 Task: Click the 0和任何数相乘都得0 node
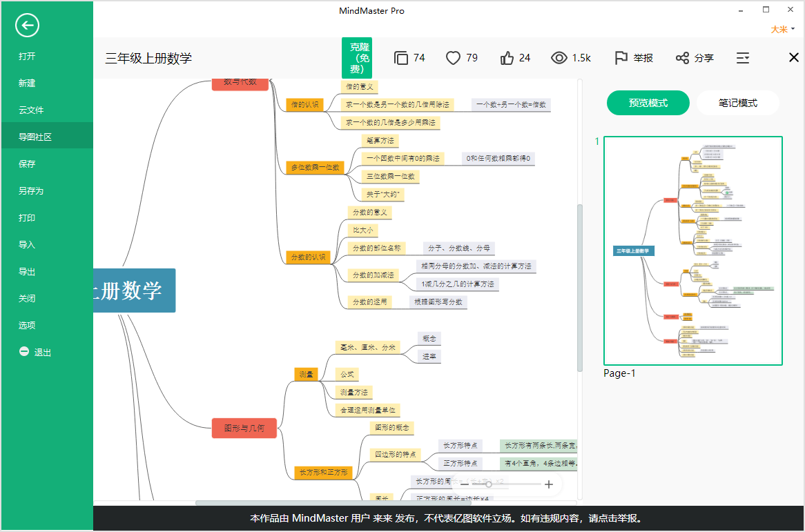[498, 159]
